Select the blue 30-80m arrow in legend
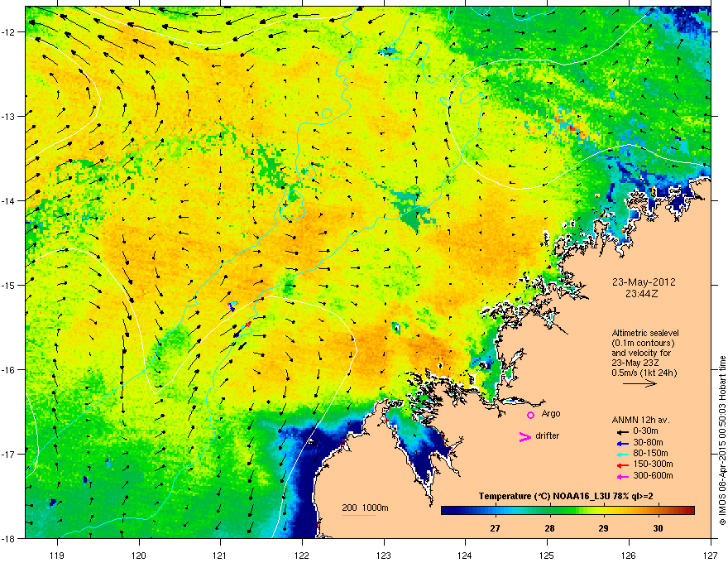This screenshot has width=728, height=563. click(x=622, y=443)
